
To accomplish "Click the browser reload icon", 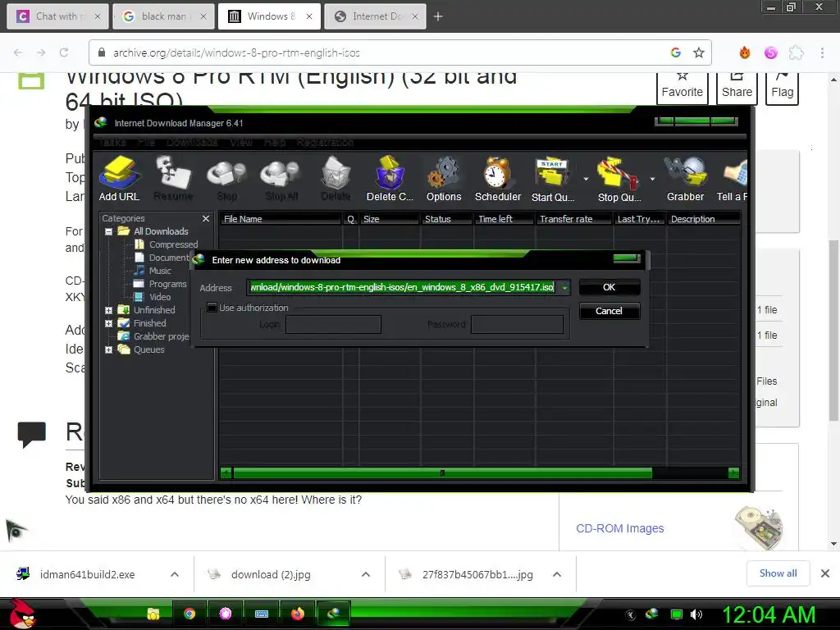I will click(64, 52).
